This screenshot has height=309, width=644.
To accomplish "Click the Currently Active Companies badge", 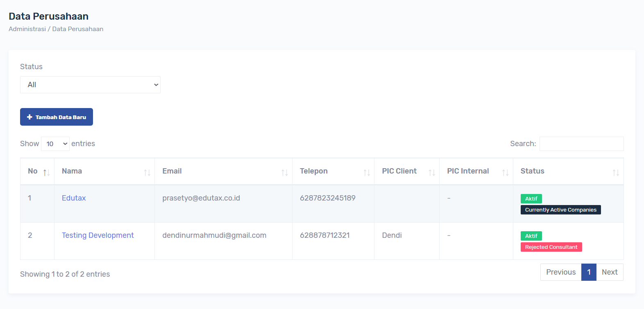I will [560, 210].
